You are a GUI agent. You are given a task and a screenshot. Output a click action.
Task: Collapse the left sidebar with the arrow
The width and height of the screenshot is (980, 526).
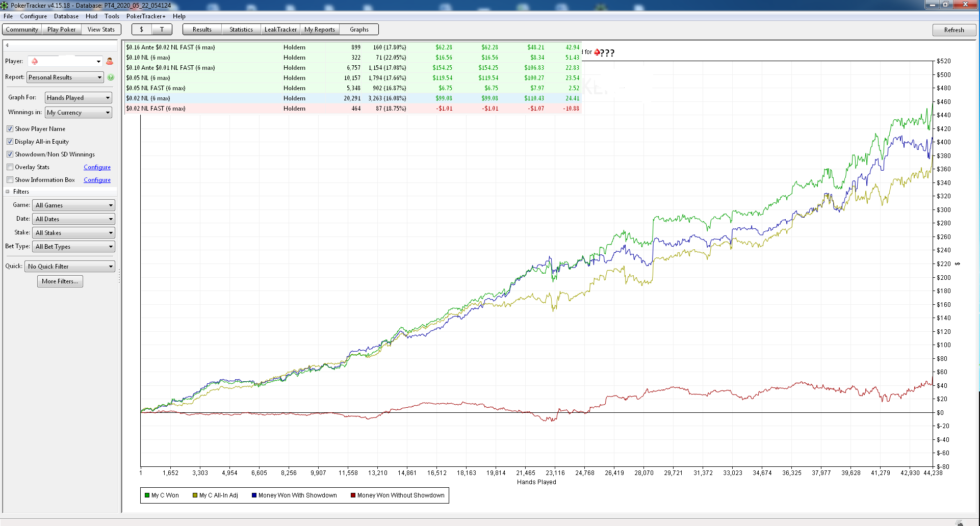(7, 45)
